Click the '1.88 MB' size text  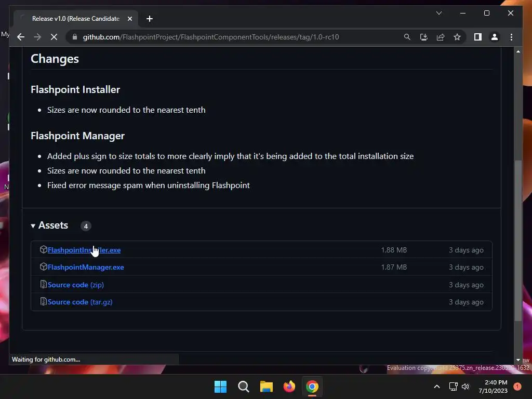(x=394, y=250)
